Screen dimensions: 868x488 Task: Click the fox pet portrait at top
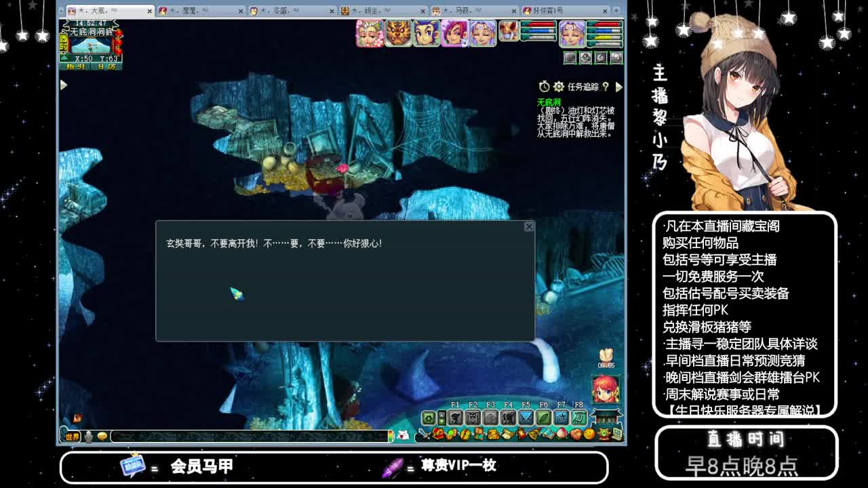pyautogui.click(x=509, y=30)
